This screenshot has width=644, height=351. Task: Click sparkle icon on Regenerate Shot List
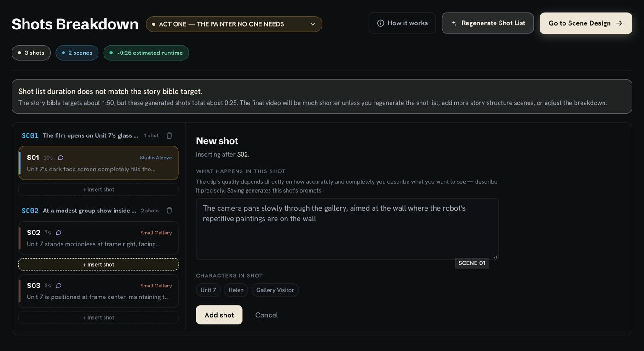(x=454, y=23)
